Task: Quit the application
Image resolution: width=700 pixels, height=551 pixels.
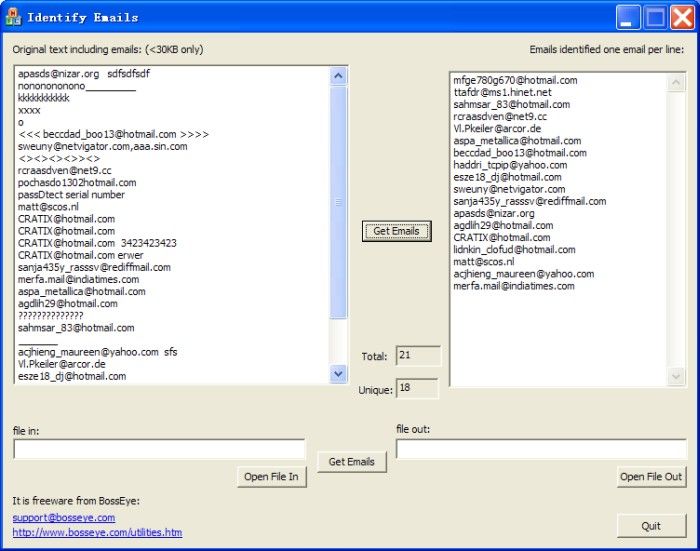Action: point(651,526)
